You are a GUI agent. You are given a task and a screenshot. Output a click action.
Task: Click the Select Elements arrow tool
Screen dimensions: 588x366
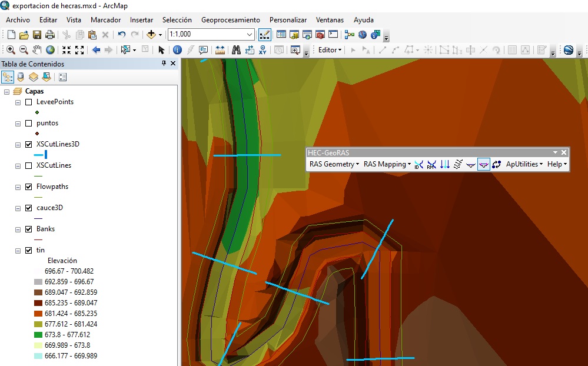(x=161, y=50)
